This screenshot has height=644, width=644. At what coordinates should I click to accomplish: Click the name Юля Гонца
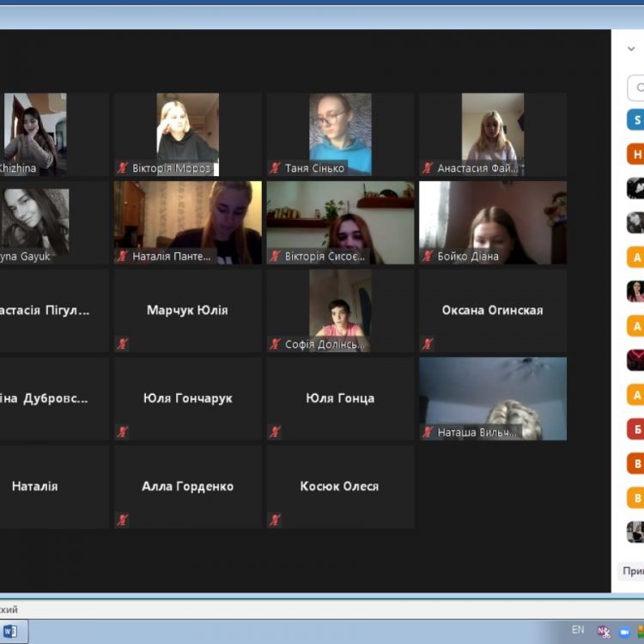click(340, 398)
